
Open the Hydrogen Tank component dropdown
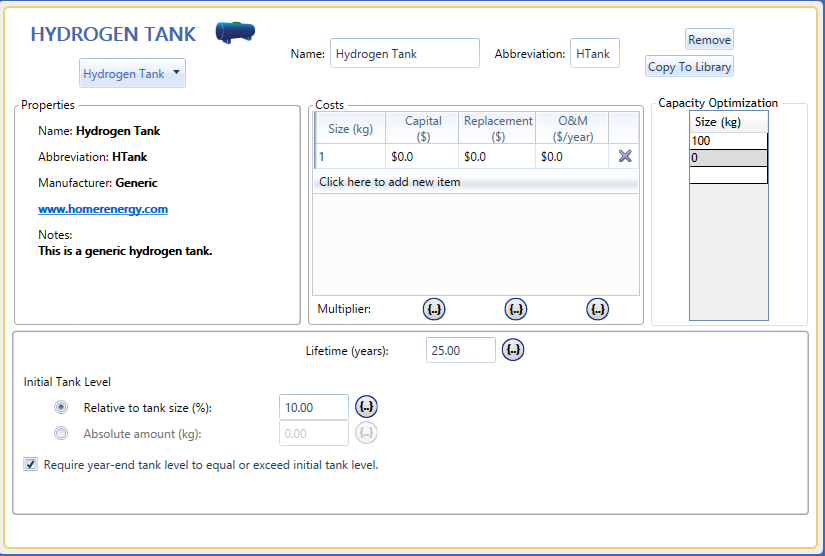pos(132,73)
